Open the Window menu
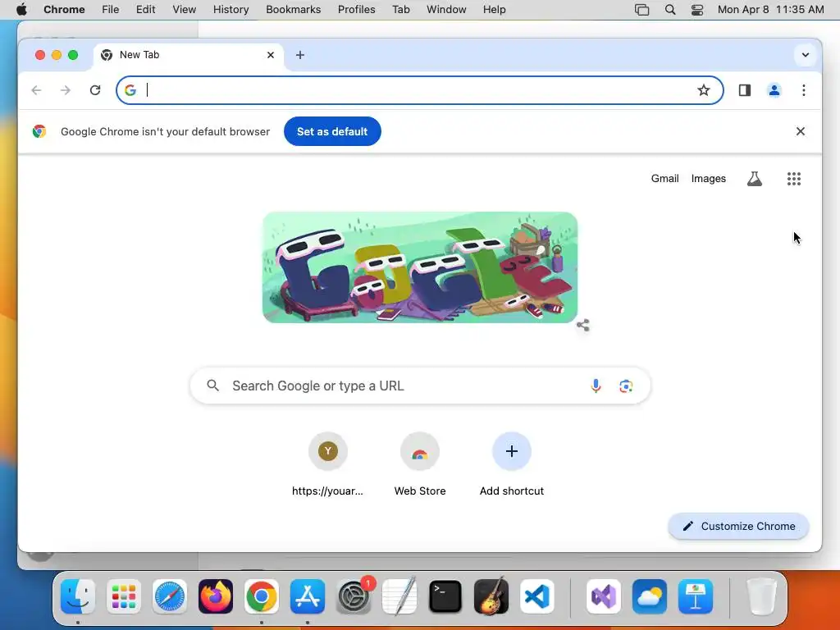 (x=446, y=10)
